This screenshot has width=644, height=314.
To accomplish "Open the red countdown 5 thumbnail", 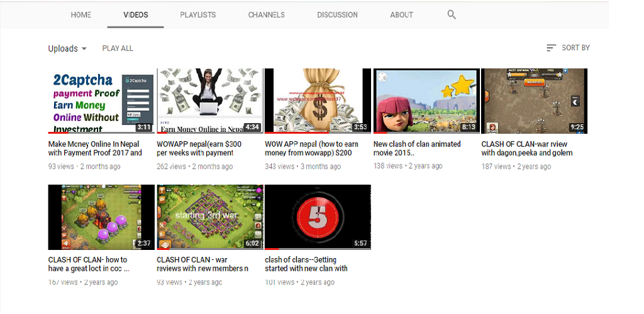I will [x=318, y=217].
